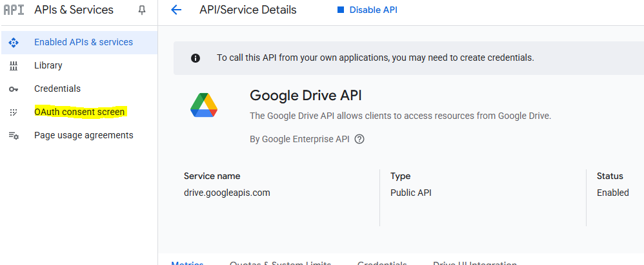Click By Google Enterprise API text
This screenshot has height=265, width=644.
pyautogui.click(x=299, y=139)
